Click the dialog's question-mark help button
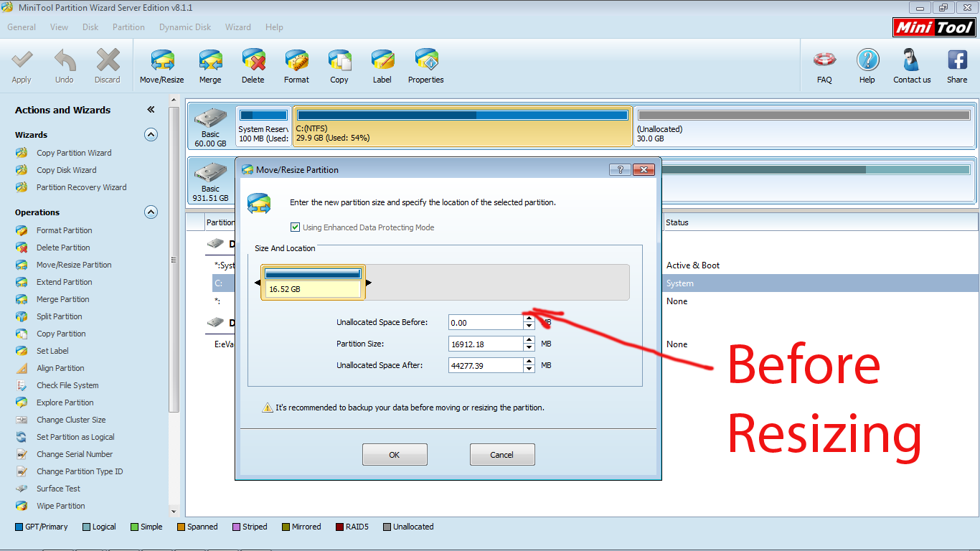This screenshot has width=980, height=551. click(620, 169)
